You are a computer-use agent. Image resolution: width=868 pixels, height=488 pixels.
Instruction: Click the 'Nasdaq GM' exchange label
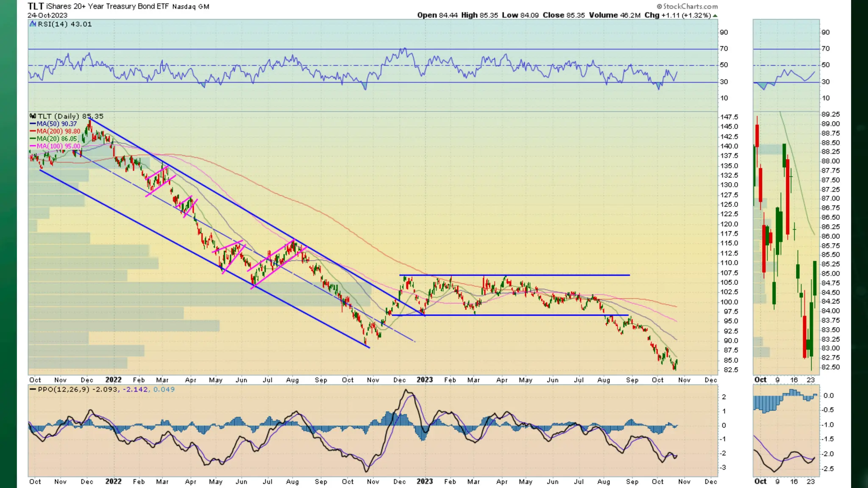click(x=191, y=6)
